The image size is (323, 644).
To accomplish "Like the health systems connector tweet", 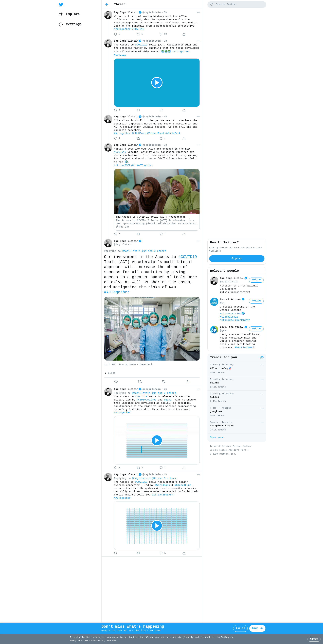I will (161, 553).
